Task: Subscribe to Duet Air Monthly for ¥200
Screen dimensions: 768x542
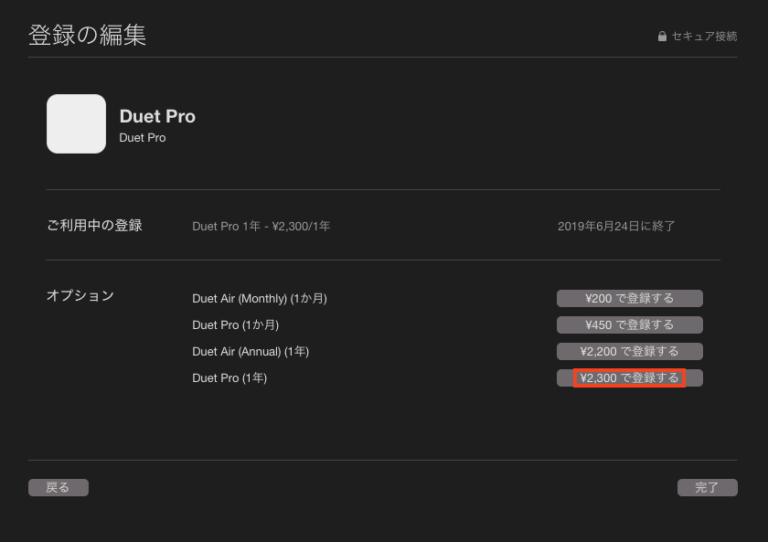Action: coord(629,298)
